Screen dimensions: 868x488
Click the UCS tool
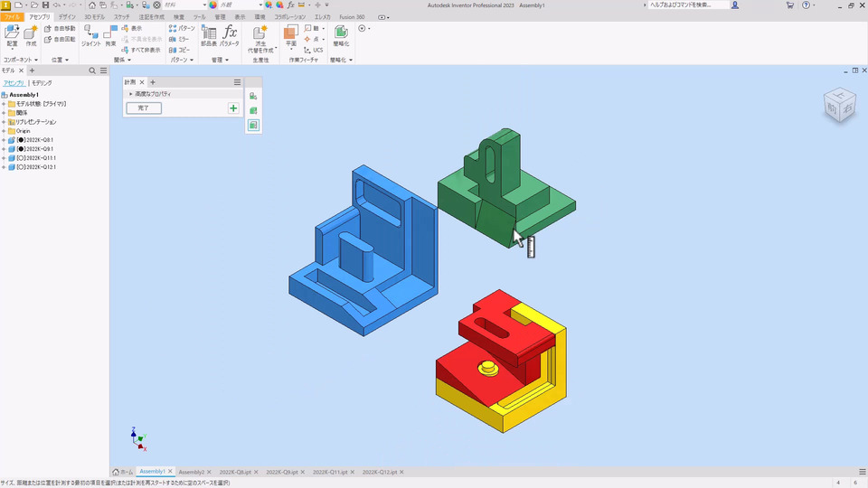pos(314,50)
